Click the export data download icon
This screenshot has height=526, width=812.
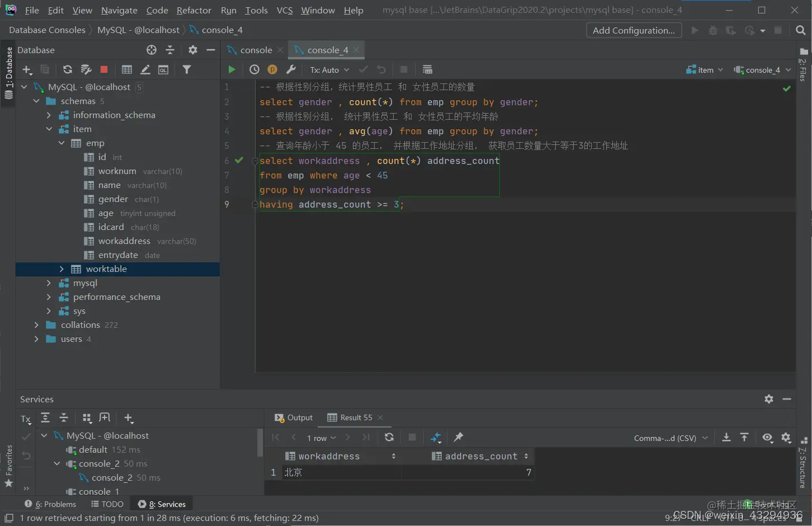point(726,438)
